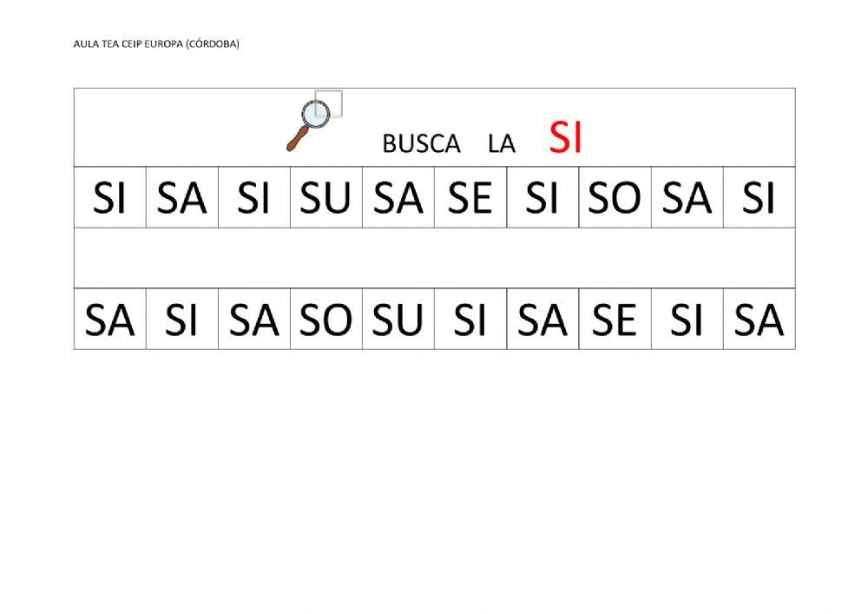Image resolution: width=868 pixels, height=614 pixels.
Task: Pick the last SA cell in the bottom row
Action: tap(759, 320)
